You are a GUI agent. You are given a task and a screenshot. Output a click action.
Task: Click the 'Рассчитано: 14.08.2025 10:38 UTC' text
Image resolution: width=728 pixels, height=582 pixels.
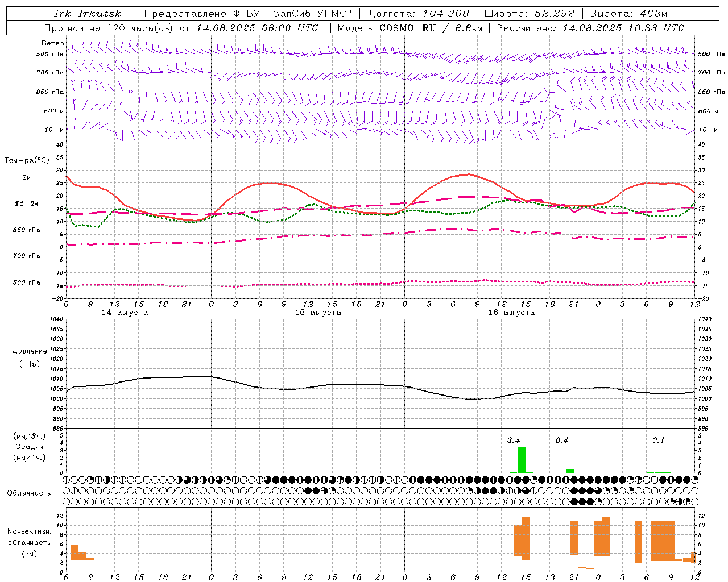pyautogui.click(x=590, y=28)
